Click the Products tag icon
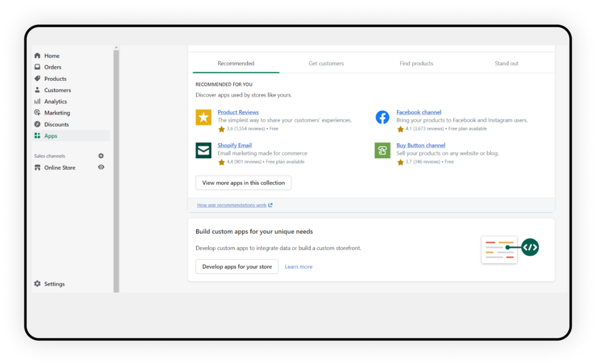This screenshot has height=364, width=596. pos(37,78)
